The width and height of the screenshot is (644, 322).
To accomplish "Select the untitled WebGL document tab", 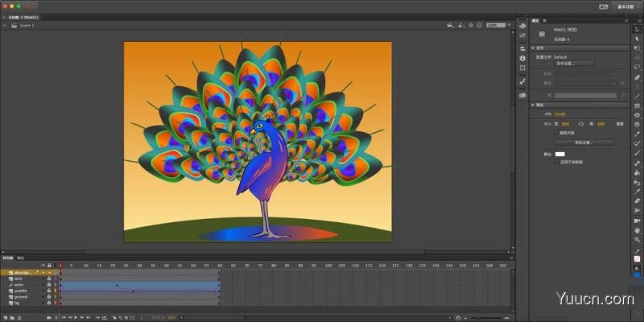I will click(23, 18).
